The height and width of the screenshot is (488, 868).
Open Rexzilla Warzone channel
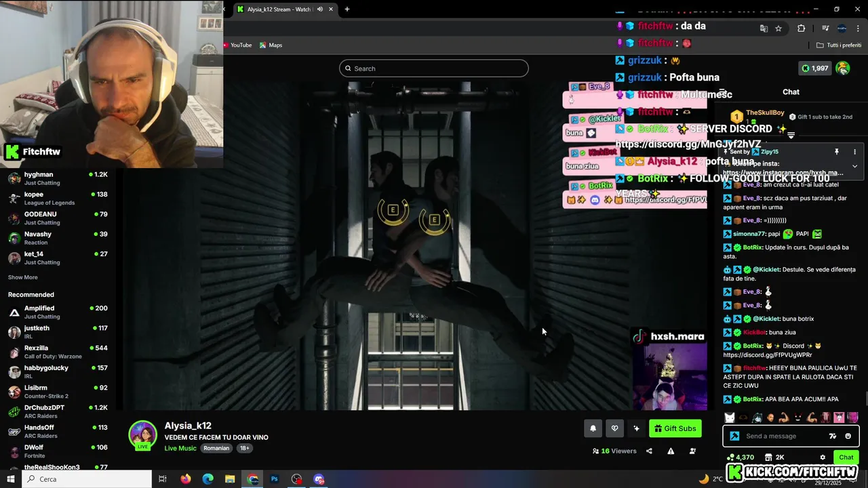tap(58, 352)
